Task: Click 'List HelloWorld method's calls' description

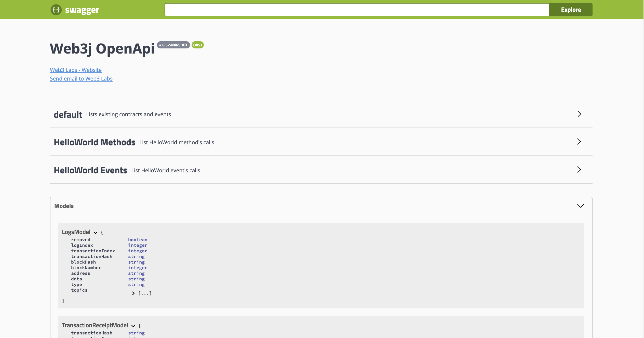Action: click(177, 142)
